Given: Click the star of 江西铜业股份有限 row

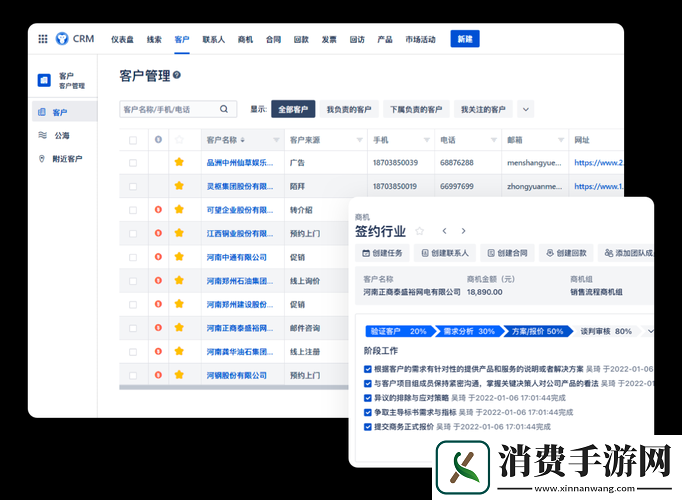Looking at the screenshot, I should pyautogui.click(x=179, y=233).
